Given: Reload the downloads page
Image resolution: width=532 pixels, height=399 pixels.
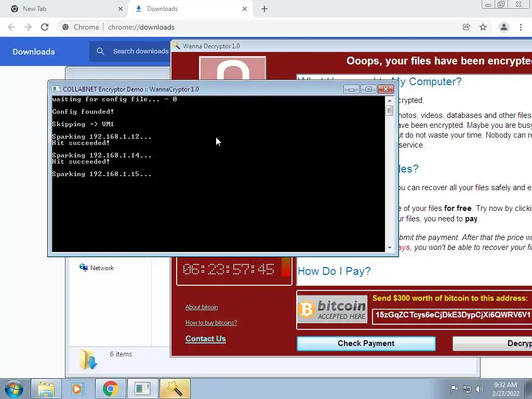Looking at the screenshot, I should pyautogui.click(x=45, y=27).
